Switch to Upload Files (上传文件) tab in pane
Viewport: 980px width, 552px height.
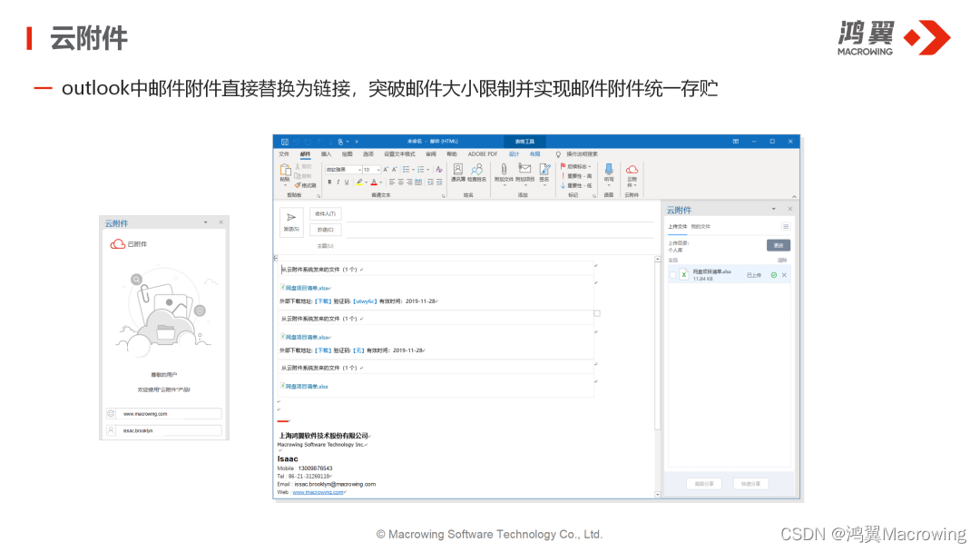point(677,226)
